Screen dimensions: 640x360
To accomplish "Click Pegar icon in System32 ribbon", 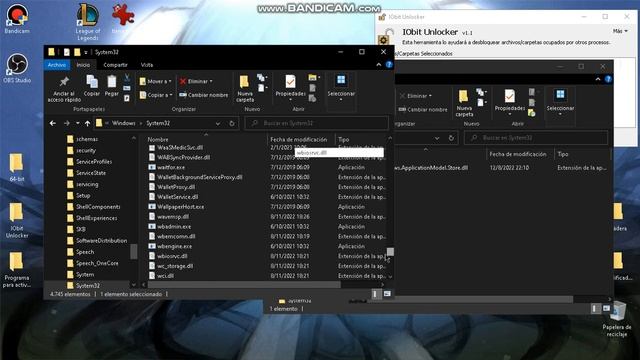I will 111,86.
